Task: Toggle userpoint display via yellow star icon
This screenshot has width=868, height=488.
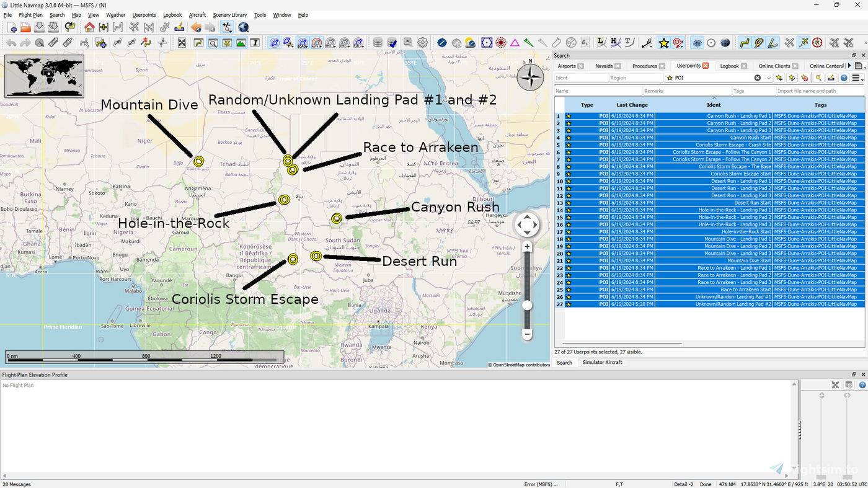Action: (x=663, y=42)
